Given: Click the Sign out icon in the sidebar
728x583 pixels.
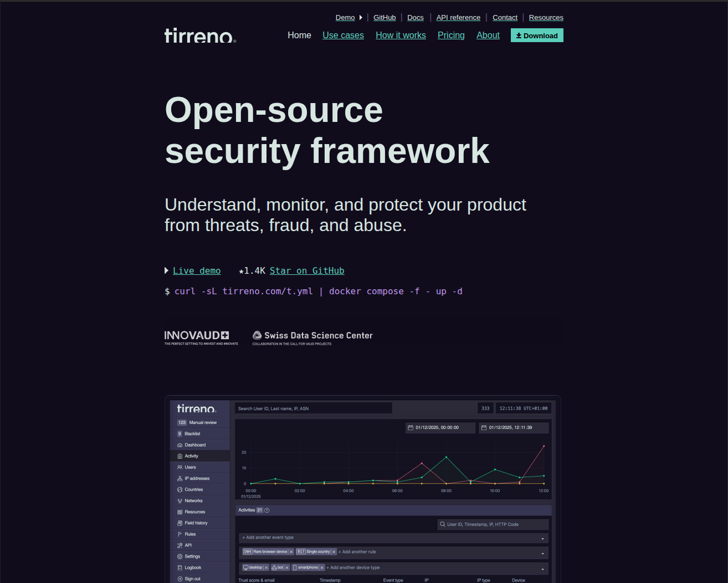Looking at the screenshot, I should pyautogui.click(x=180, y=579).
